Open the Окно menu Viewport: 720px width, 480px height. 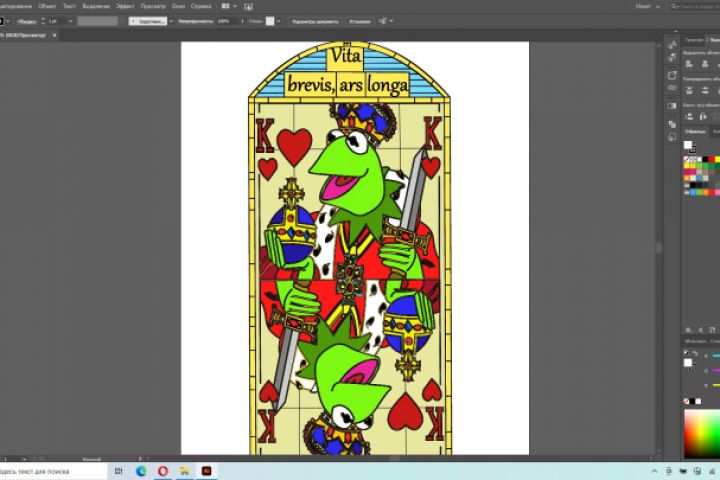(x=178, y=6)
